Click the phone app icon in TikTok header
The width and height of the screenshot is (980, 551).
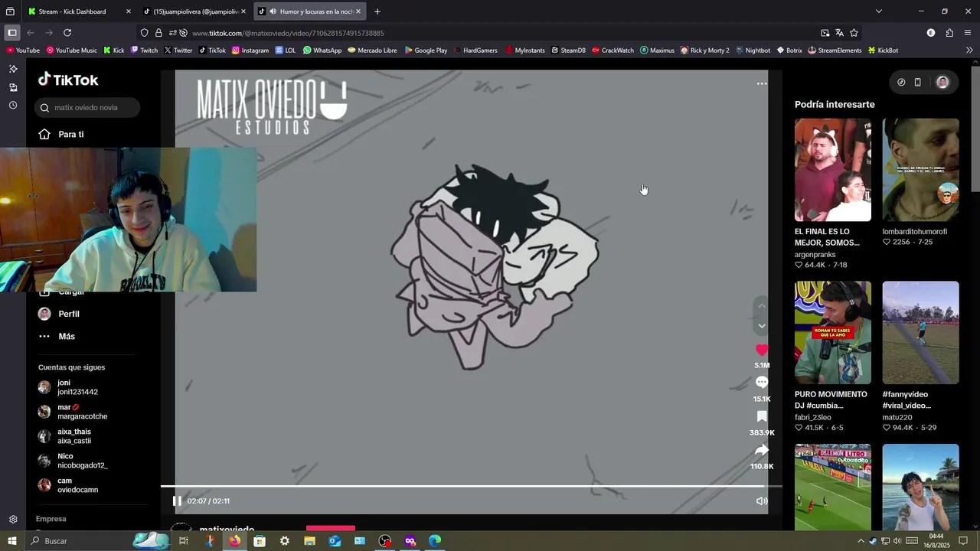917,82
